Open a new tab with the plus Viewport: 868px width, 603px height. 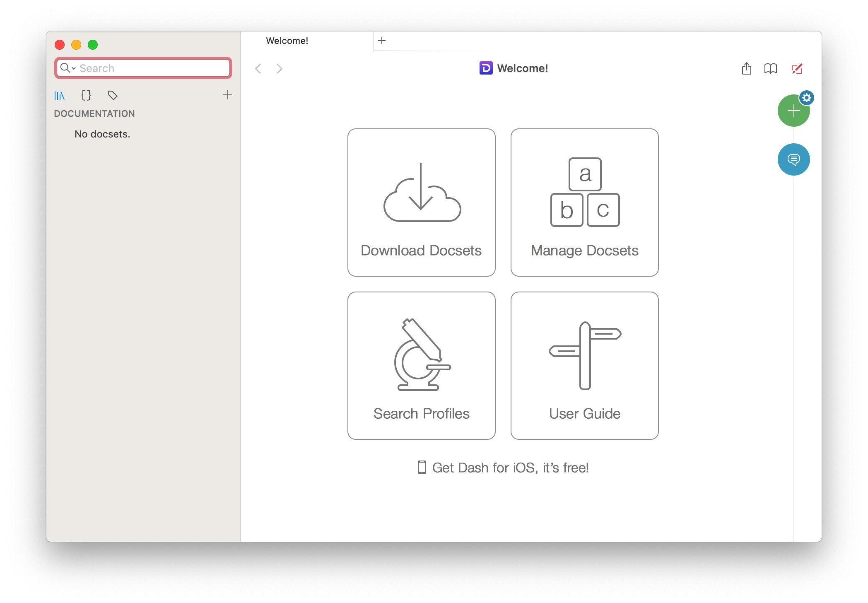(x=382, y=41)
